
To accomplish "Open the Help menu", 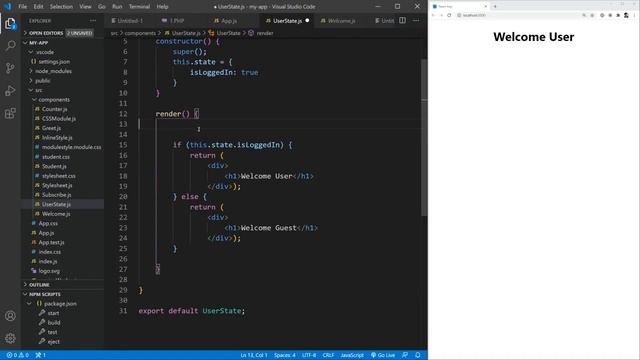I will click(162, 7).
